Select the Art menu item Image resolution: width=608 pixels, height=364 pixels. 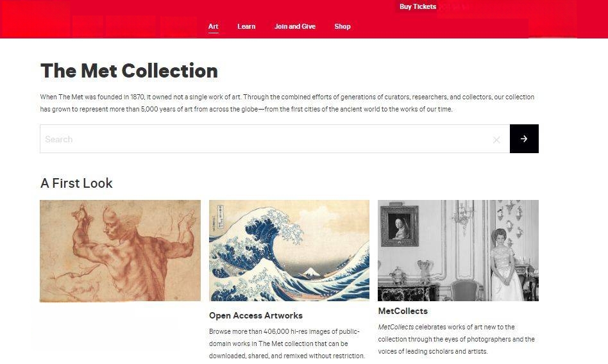(214, 26)
